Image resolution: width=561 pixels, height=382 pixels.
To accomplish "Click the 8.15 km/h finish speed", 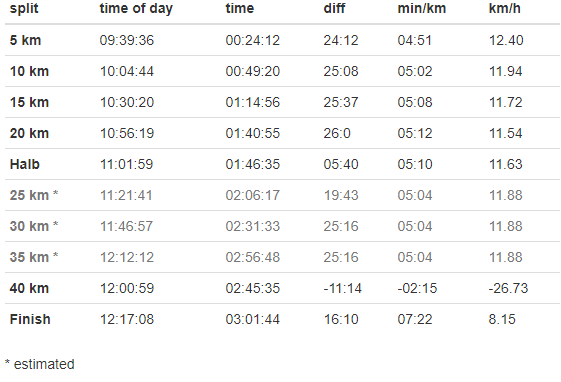I will [502, 319].
